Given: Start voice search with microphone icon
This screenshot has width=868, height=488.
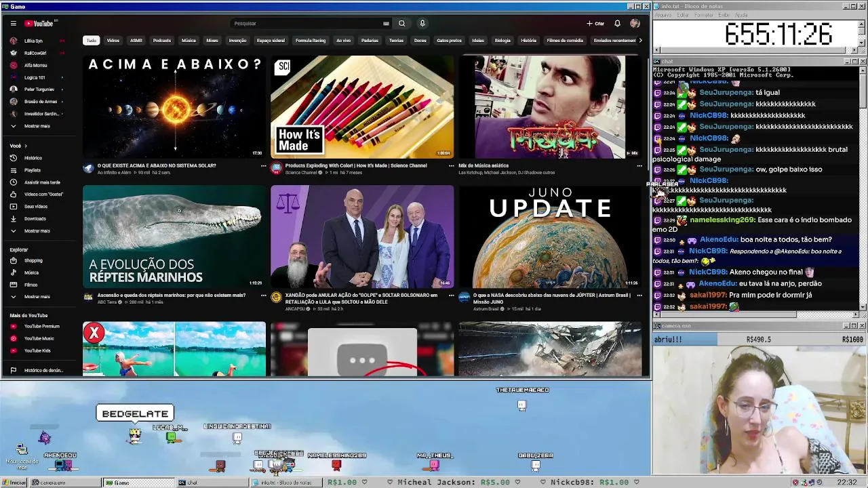Looking at the screenshot, I should tap(422, 23).
